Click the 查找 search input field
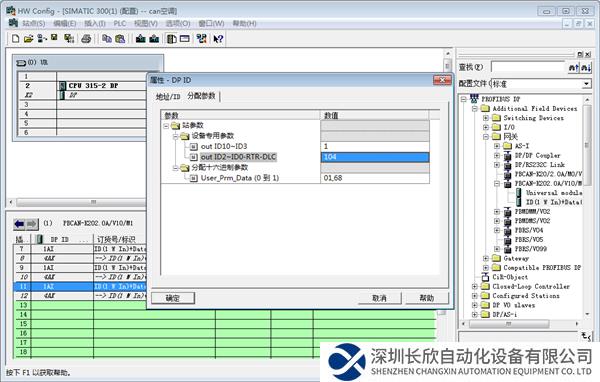600x382 pixels. tap(528, 67)
